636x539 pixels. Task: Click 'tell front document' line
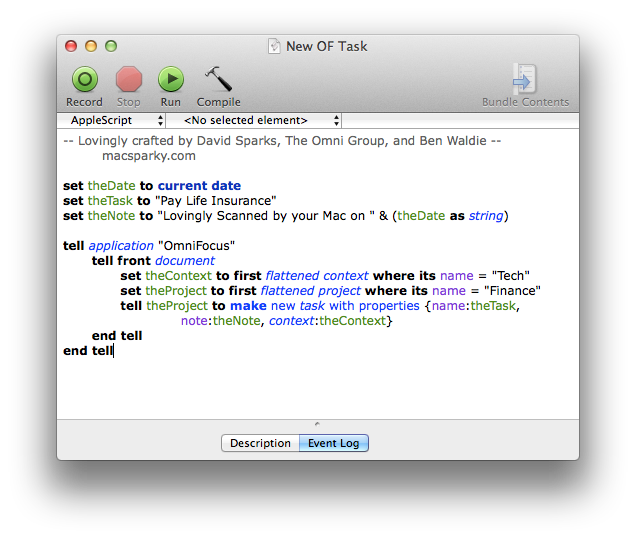pyautogui.click(x=153, y=261)
